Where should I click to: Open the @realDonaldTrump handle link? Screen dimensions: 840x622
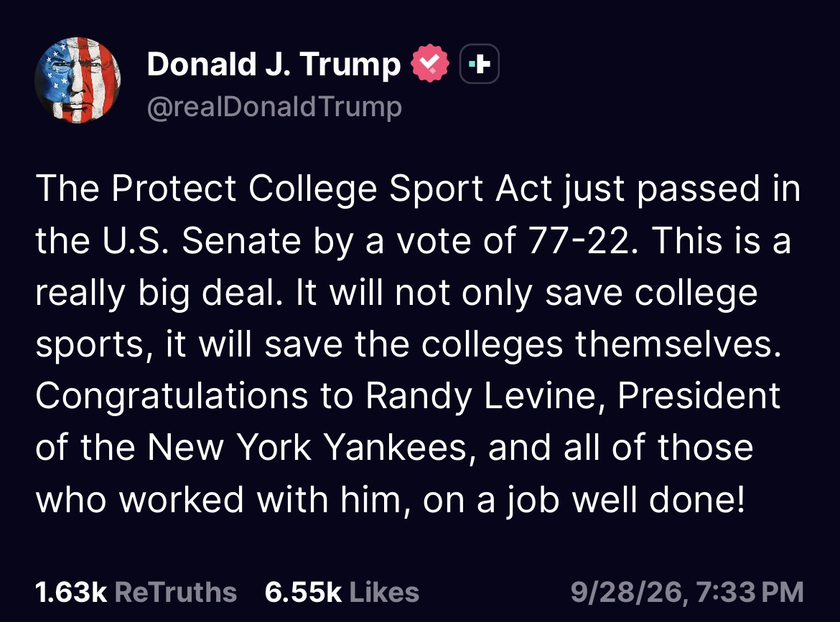click(274, 106)
